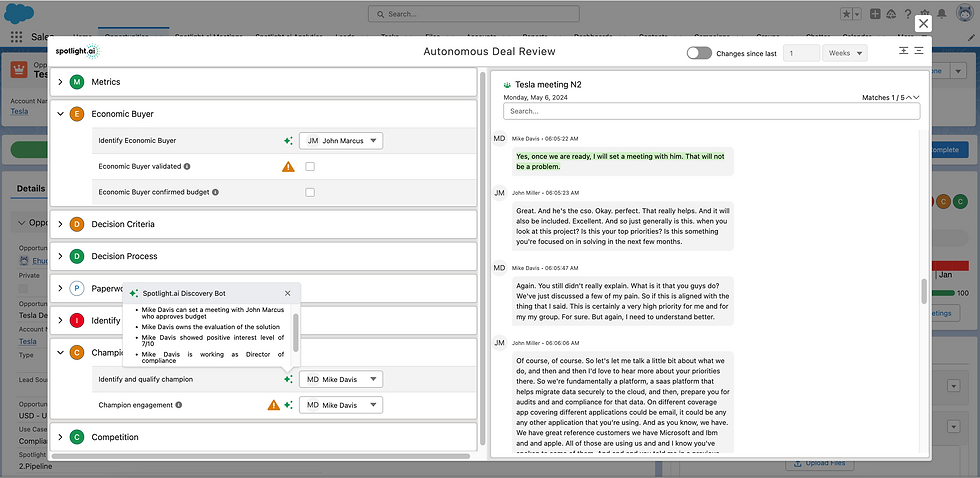Click the "Monday, May 6, 2024" meeting date
980x478 pixels.
click(536, 97)
